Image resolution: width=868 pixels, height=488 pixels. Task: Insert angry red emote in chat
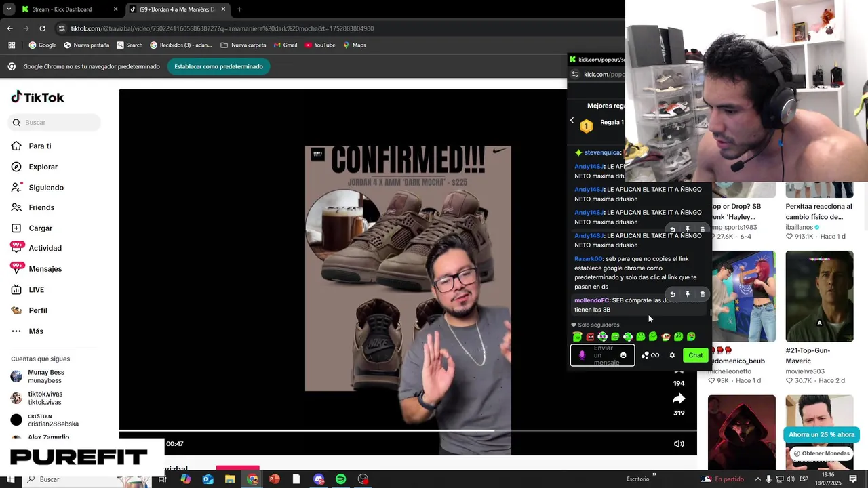(590, 337)
